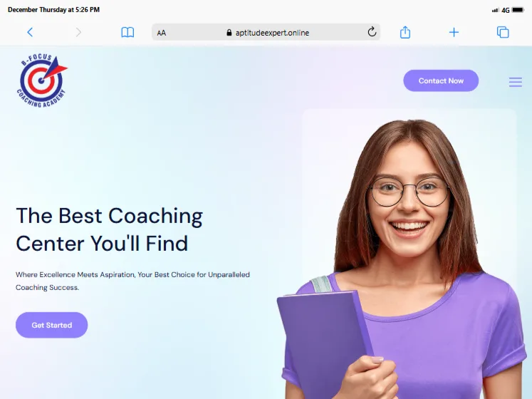The image size is (532, 399).
Task: Open the AA text size menu
Action: (x=162, y=33)
